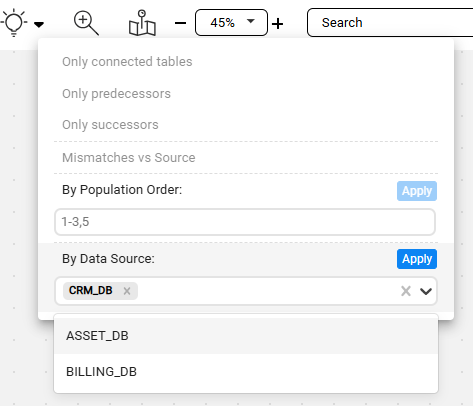Click Apply next to By Population Order
473x406 pixels.
pyautogui.click(x=417, y=191)
